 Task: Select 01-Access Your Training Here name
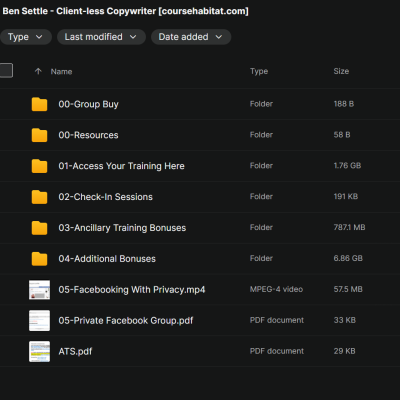(121, 166)
